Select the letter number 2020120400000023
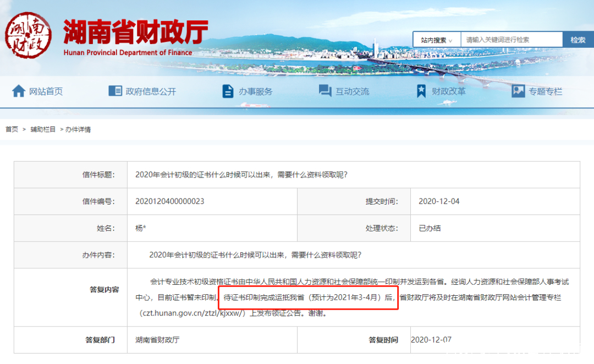This screenshot has width=594, height=364. [170, 201]
